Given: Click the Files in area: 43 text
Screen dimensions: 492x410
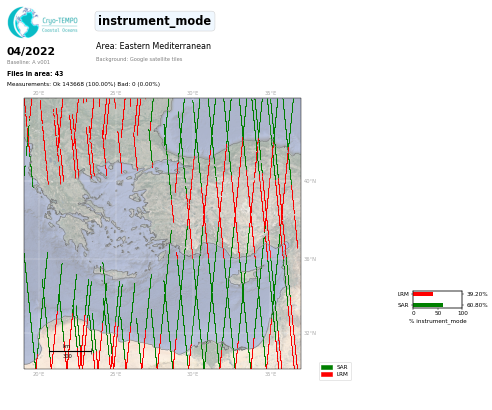Looking at the screenshot, I should tap(35, 74).
